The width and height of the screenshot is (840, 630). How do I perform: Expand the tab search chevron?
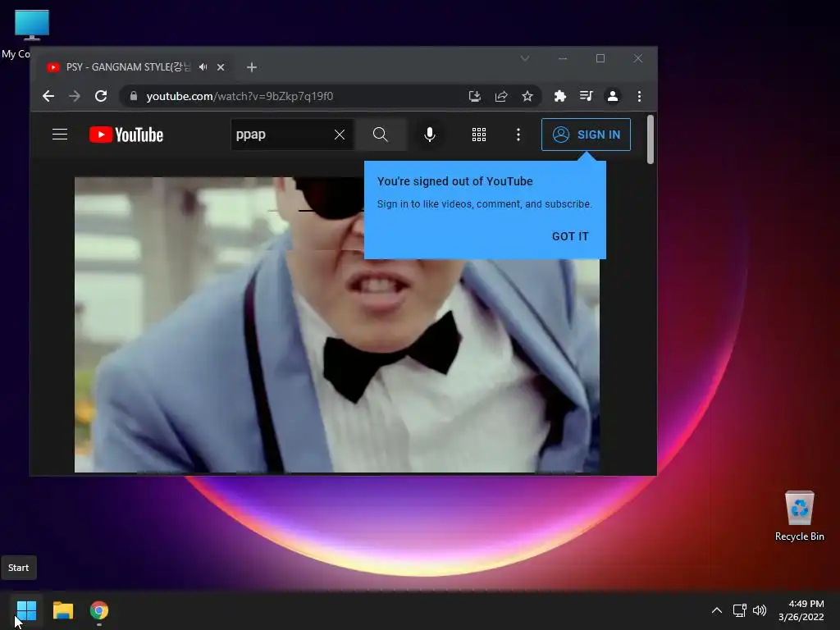[525, 58]
